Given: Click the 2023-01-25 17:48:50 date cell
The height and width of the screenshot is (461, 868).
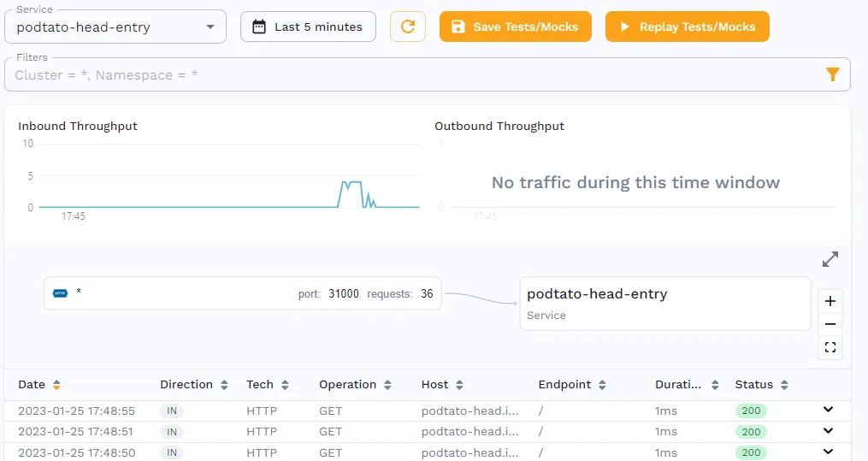Looking at the screenshot, I should tap(76, 452).
